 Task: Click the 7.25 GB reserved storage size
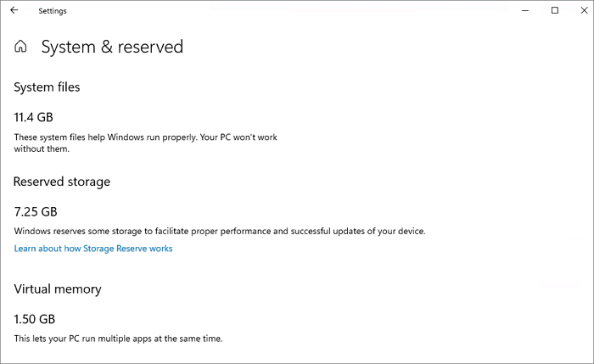(36, 212)
